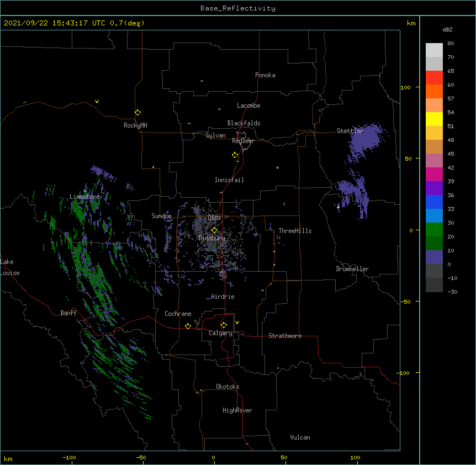Pick the bright green 20–30 dBZ legend swatch
Image resolution: width=476 pixels, height=465 pixels.
[x=434, y=230]
